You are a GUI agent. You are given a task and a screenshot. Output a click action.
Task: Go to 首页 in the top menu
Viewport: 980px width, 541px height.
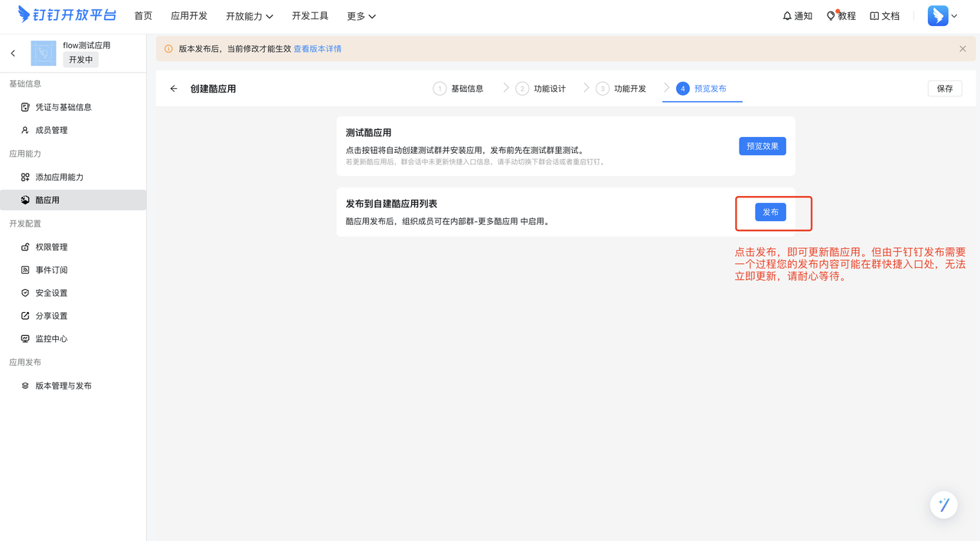143,15
